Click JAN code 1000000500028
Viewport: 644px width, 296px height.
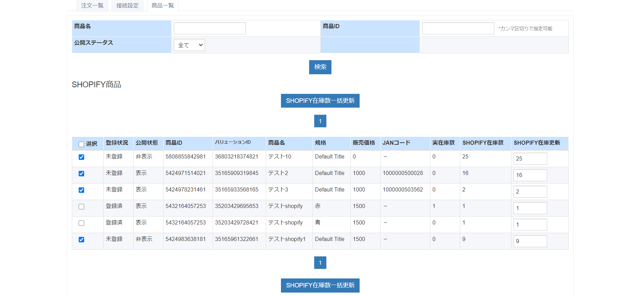tap(403, 173)
